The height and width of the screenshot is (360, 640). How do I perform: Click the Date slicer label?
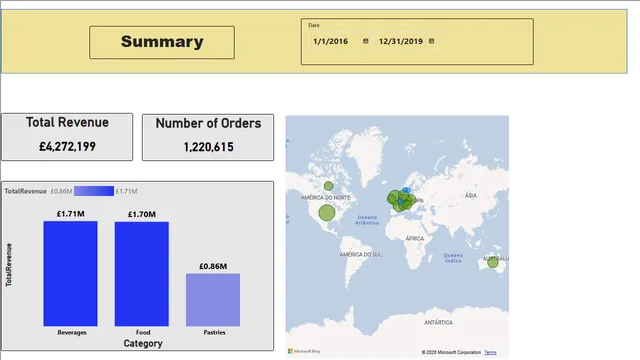pyautogui.click(x=313, y=25)
